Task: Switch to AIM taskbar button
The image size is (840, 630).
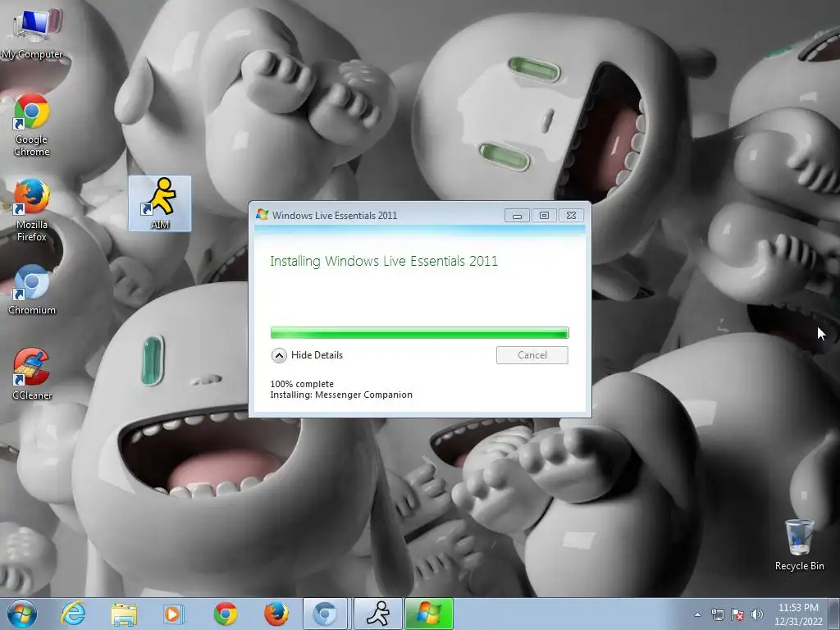Action: click(377, 614)
